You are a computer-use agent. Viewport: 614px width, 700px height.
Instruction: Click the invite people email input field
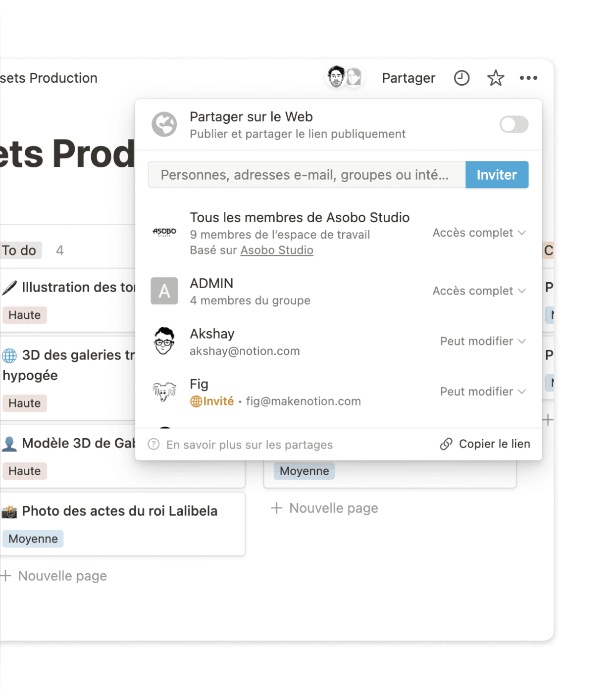pos(306,175)
